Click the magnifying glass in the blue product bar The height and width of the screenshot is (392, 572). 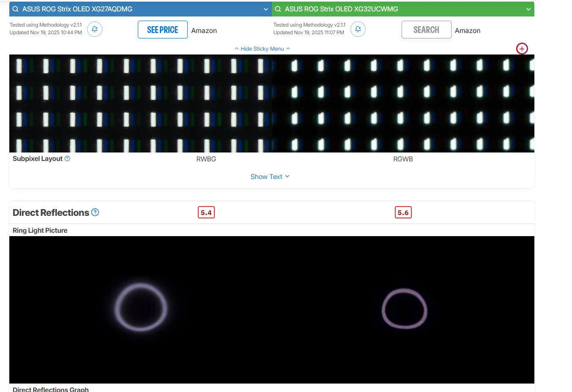tap(14, 8)
